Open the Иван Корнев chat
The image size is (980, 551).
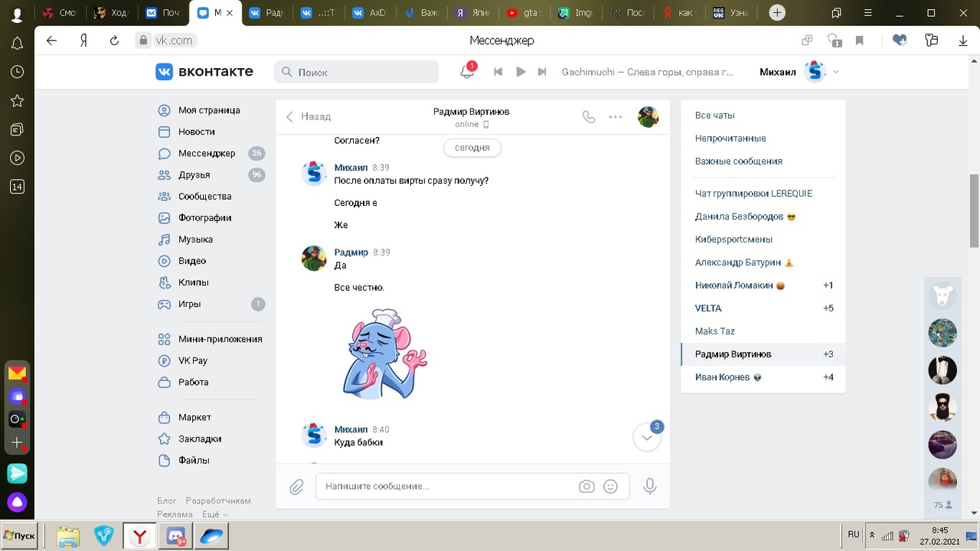(x=723, y=377)
